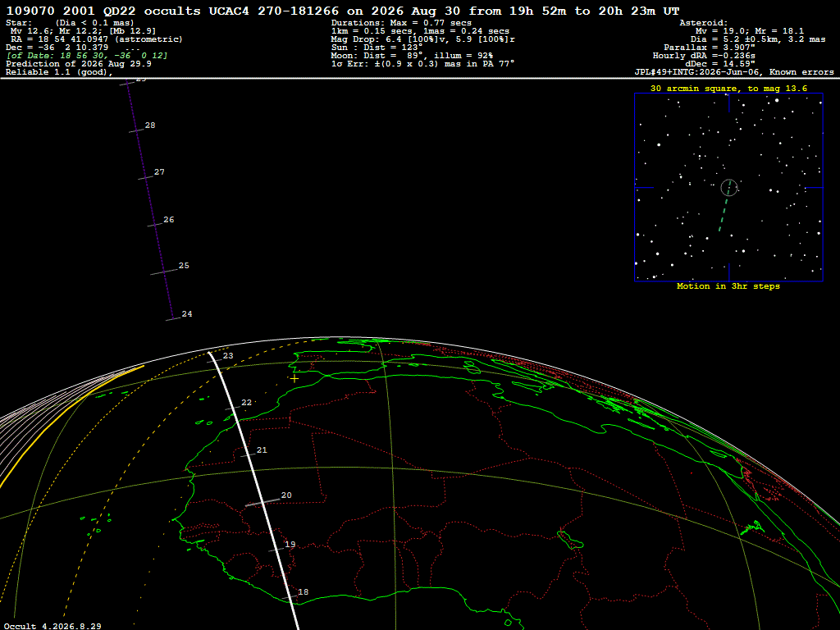Click the yellow crosshair marker near Gibraltar
The height and width of the screenshot is (630, 840).
pyautogui.click(x=294, y=379)
